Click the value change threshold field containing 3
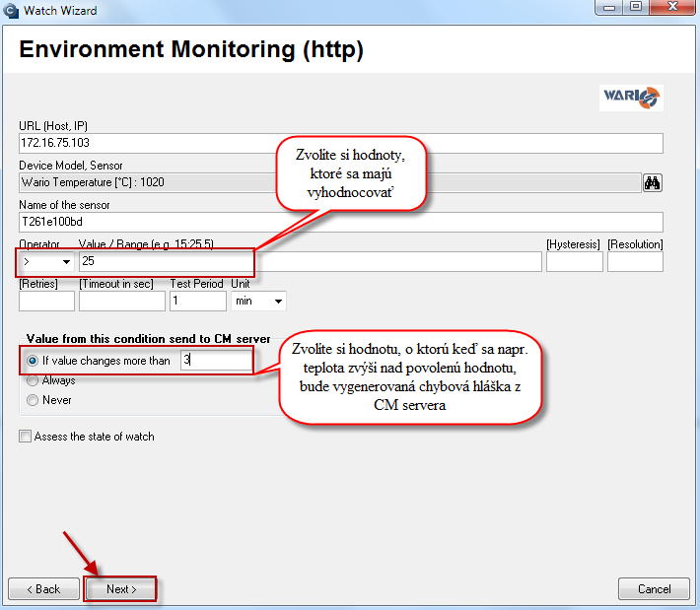This screenshot has height=610, width=700. [216, 360]
